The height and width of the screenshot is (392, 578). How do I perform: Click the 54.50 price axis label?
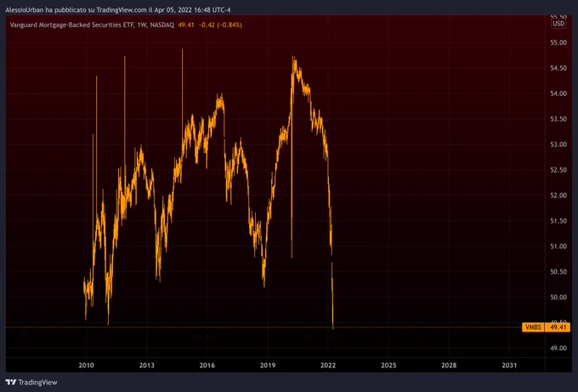click(x=558, y=68)
